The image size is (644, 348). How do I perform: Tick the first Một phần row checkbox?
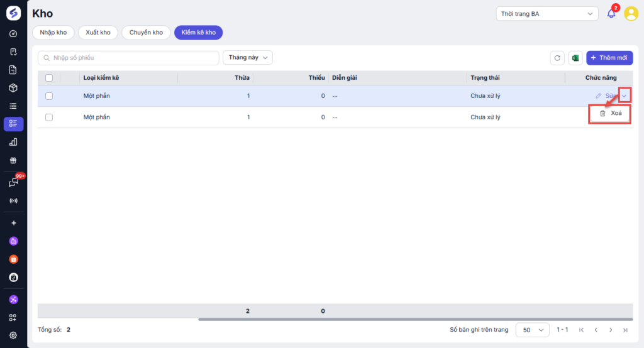click(49, 95)
